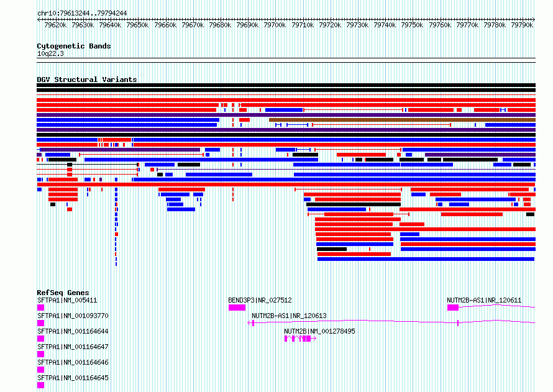Select the magenta glyph below SFTPA1|NM_001164644
The width and height of the screenshot is (553, 392).
(40, 339)
